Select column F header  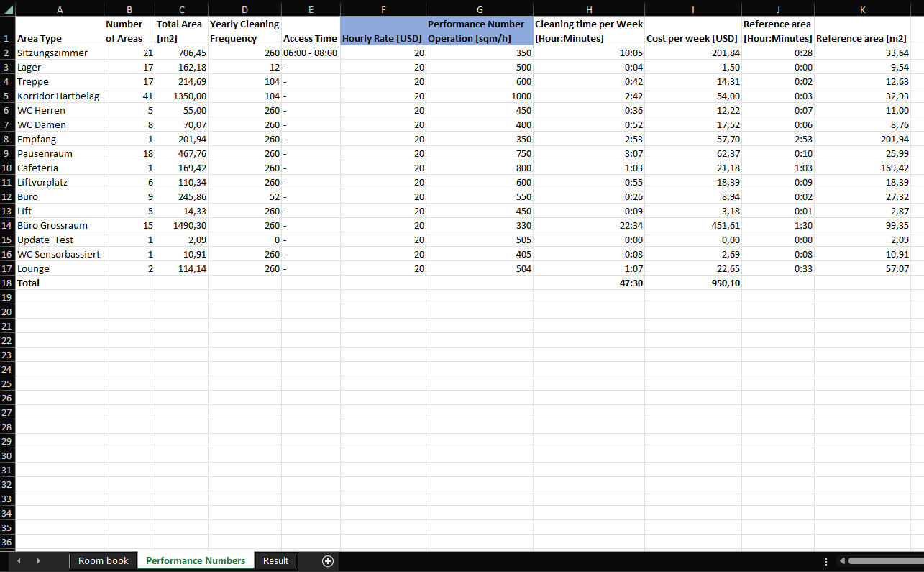tap(383, 9)
